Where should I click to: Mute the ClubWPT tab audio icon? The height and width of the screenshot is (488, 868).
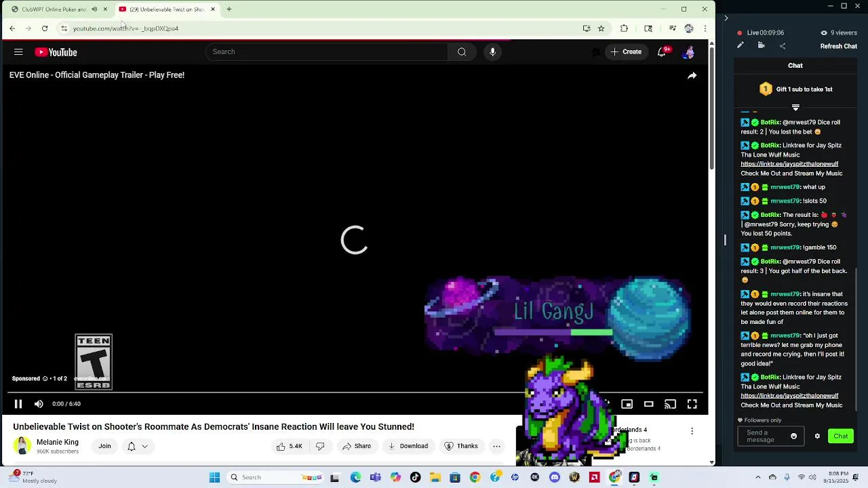94,9
